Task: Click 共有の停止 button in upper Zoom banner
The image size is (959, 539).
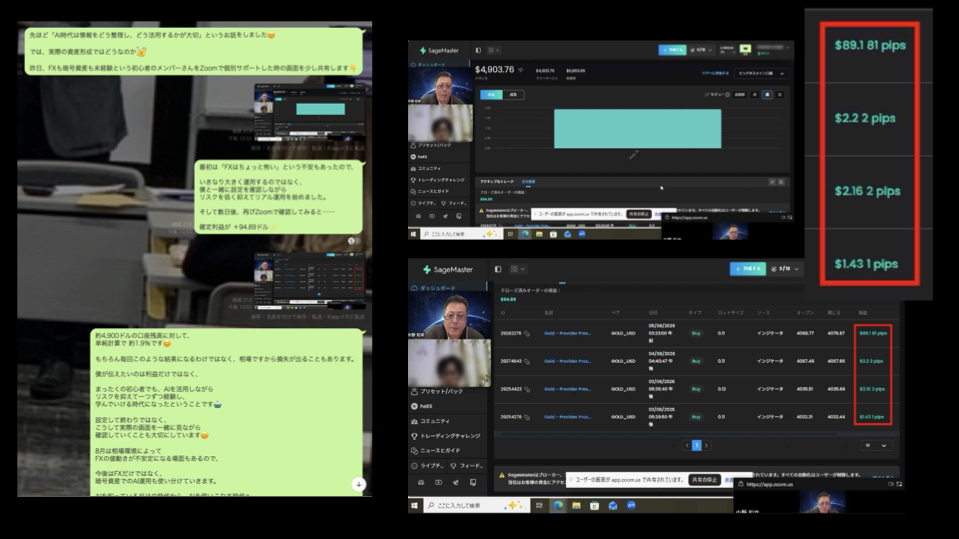Action: tap(639, 214)
